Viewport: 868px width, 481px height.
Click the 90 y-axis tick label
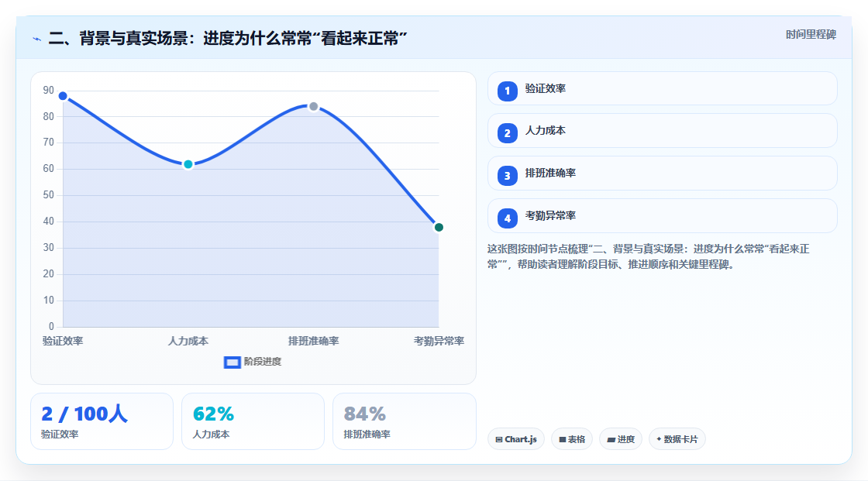point(49,90)
